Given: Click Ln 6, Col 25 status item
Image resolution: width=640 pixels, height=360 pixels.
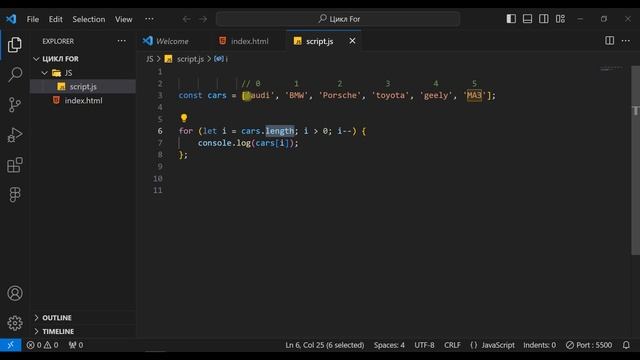Looking at the screenshot, I should click(x=324, y=345).
